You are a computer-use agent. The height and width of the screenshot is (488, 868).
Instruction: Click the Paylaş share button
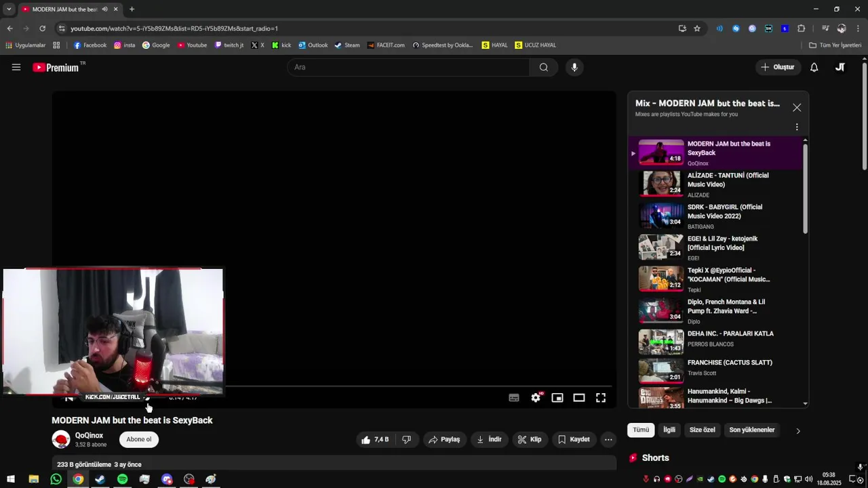[444, 439]
